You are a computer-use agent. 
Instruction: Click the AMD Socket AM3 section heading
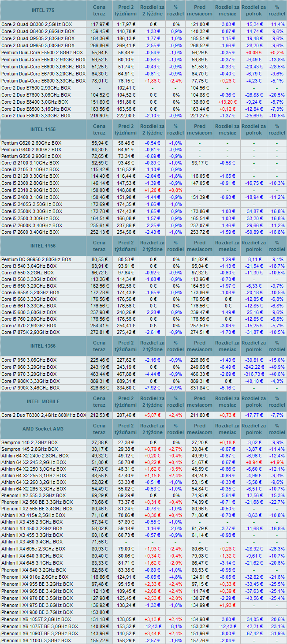43,429
